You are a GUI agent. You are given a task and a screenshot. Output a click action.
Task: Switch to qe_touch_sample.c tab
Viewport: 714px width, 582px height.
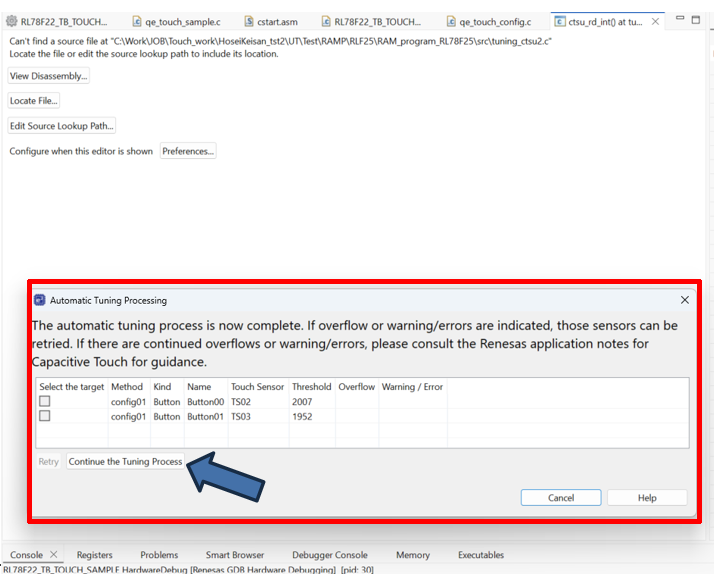click(x=177, y=21)
